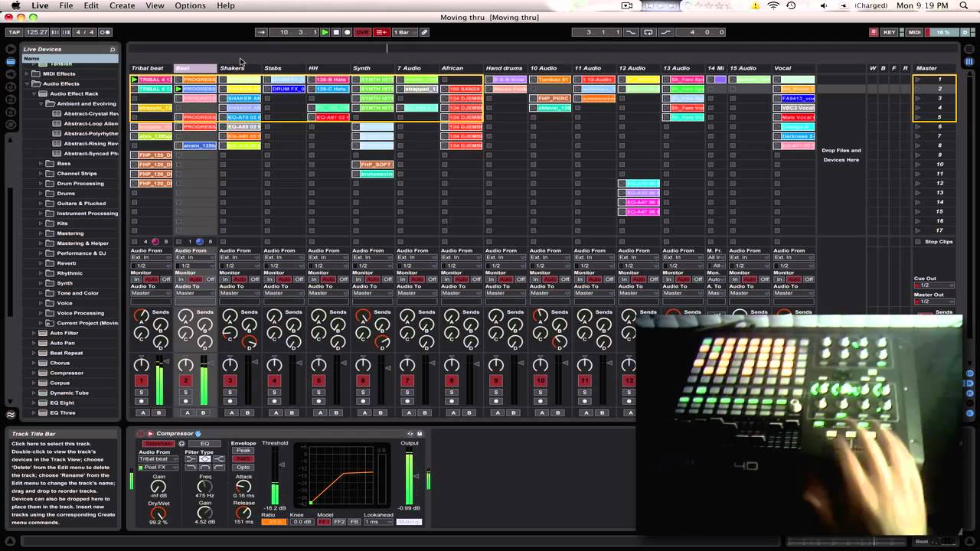Toggle the OVR overdub button
This screenshot has width=980, height=551.
coord(362,32)
